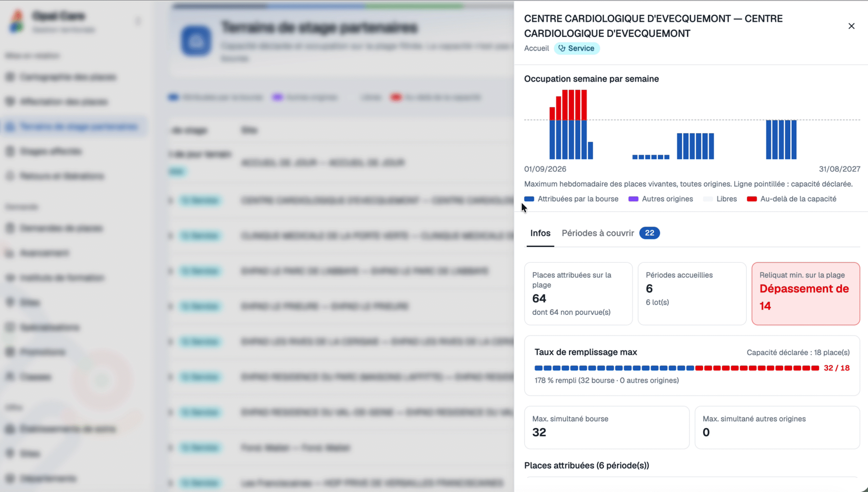Open Affectation des places in the sidebar
Image resolution: width=868 pixels, height=492 pixels.
point(64,101)
